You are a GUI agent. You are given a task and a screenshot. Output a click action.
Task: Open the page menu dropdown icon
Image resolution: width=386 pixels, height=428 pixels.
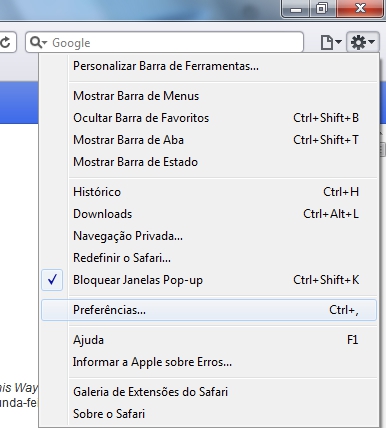pyautogui.click(x=331, y=42)
